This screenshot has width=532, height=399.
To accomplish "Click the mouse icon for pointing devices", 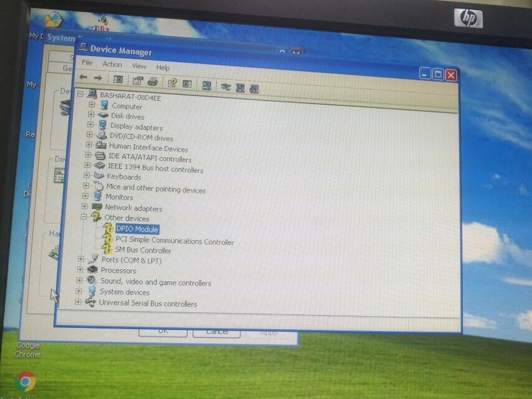I will tap(98, 185).
